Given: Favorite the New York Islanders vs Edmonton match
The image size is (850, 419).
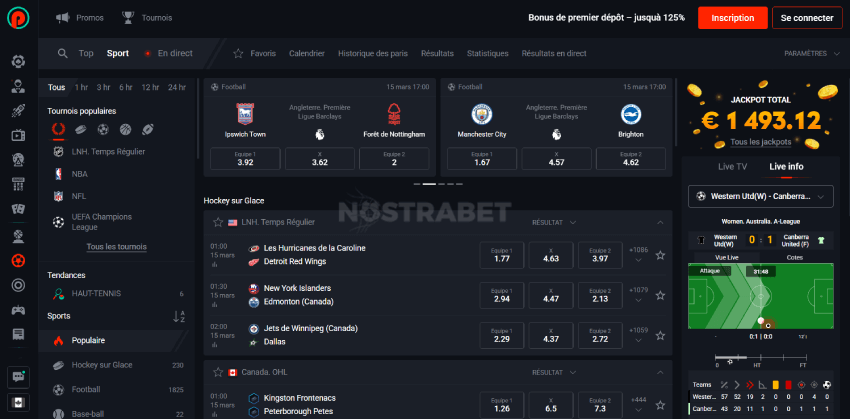Looking at the screenshot, I should [660, 295].
